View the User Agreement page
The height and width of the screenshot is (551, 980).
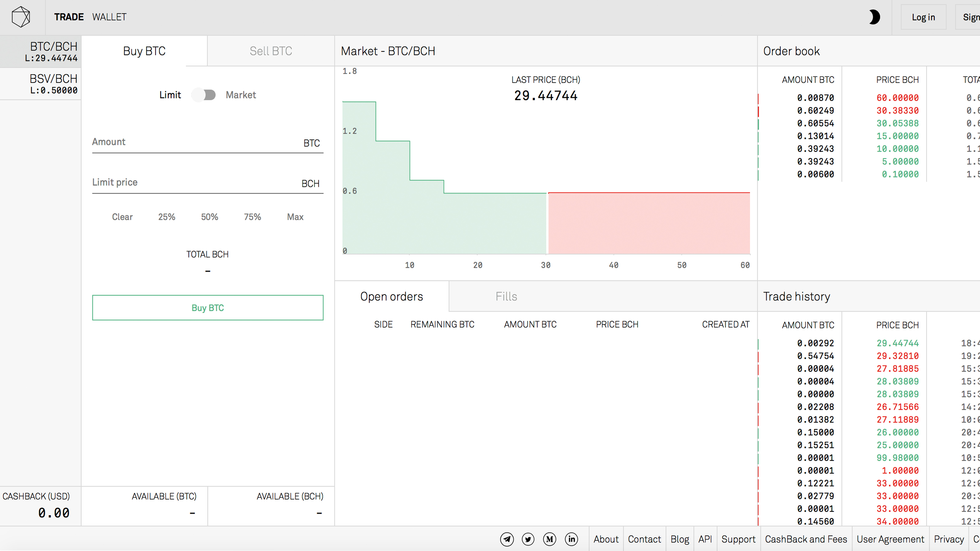(890, 539)
